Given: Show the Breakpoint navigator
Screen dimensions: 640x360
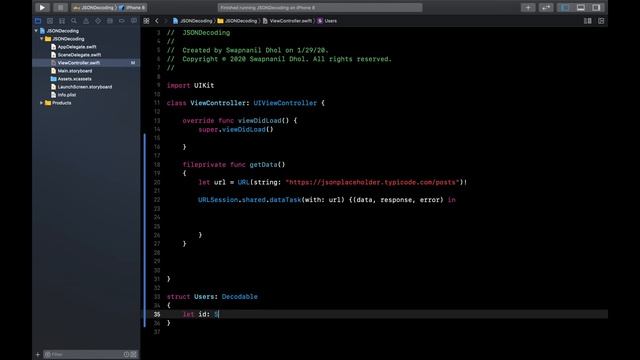Looking at the screenshot, I should [122, 20].
